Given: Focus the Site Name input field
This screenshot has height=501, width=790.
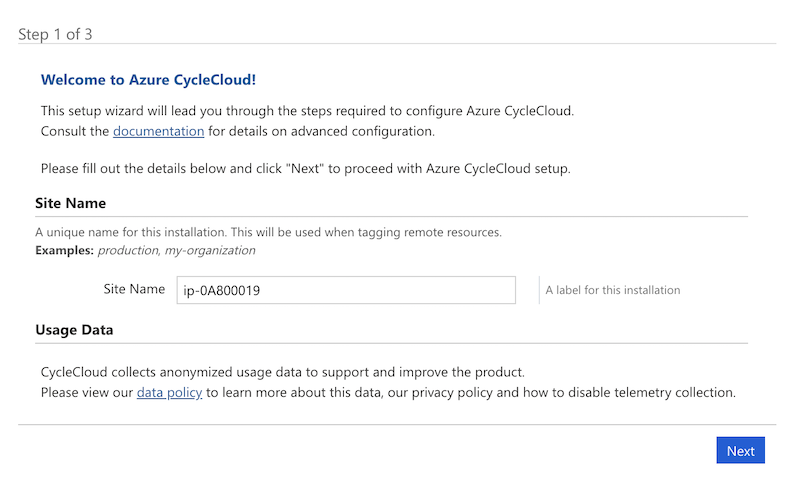Looking at the screenshot, I should tap(346, 290).
